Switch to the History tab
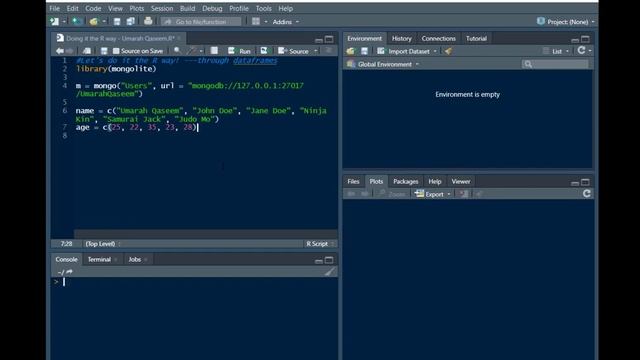This screenshot has width=640, height=360. (x=402, y=38)
